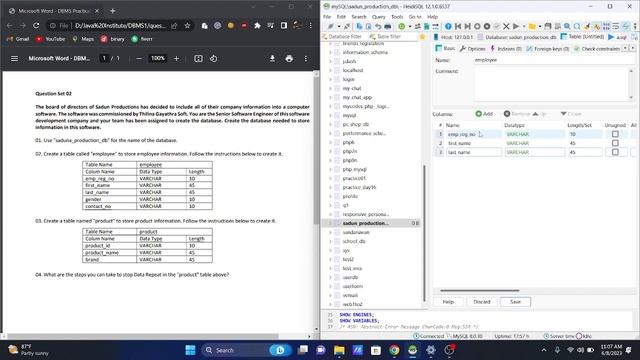The image size is (640, 360).
Task: Click the Add column button
Action: click(484, 113)
